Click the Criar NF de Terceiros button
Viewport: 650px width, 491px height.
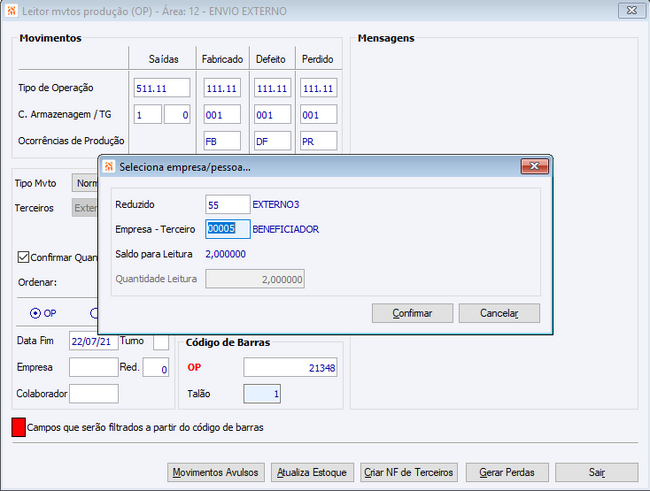coord(409,472)
